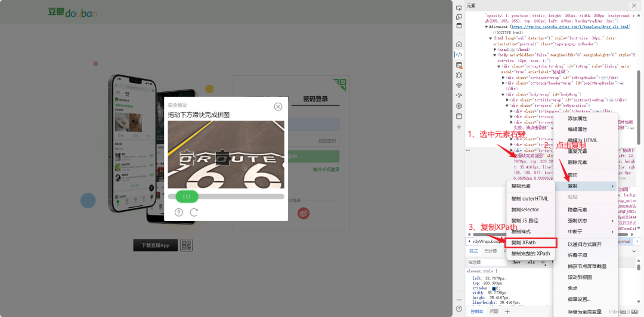Image resolution: width=644 pixels, height=317 pixels.
Task: Toggle the :hov element state button
Action: coord(517,262)
